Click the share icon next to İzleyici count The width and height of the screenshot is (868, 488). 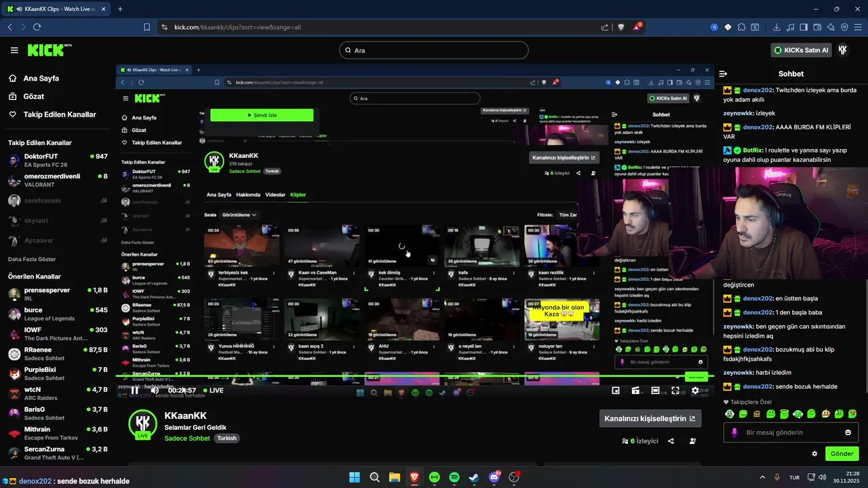671,441
